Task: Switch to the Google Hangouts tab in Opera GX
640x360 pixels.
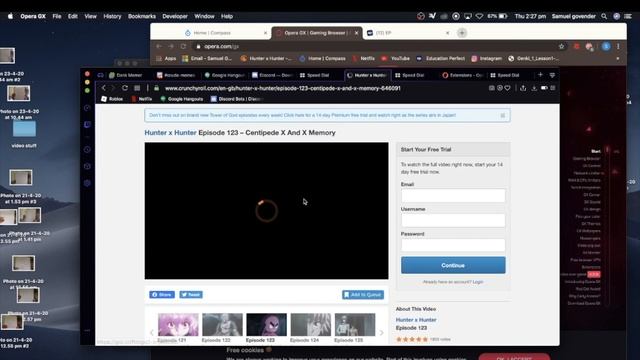Action: pyautogui.click(x=224, y=75)
